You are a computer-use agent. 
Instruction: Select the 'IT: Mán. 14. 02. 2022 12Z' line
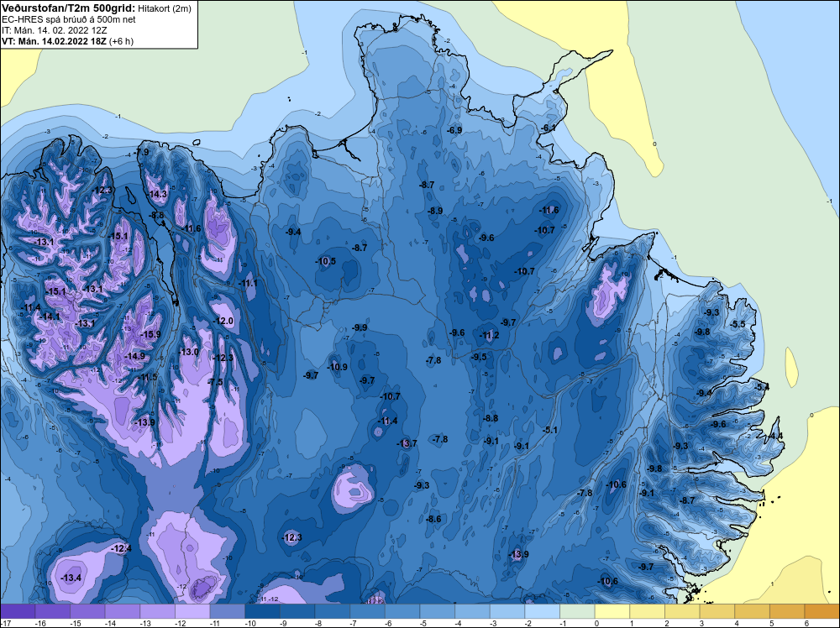(54, 30)
